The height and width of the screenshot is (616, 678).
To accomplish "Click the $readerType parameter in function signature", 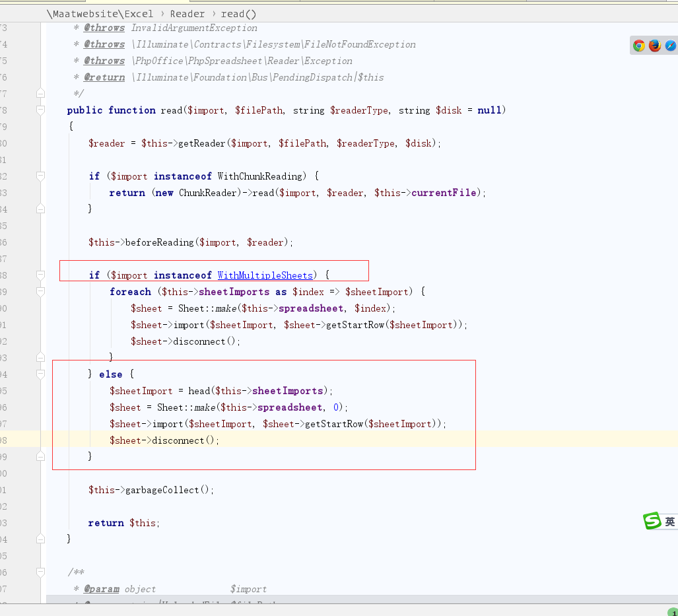I will click(x=359, y=110).
